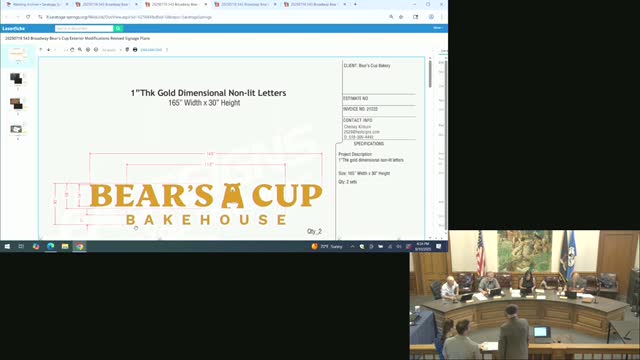Zoom in using the plus circle icon
Viewport: 640px width, 360px height.
[88, 50]
